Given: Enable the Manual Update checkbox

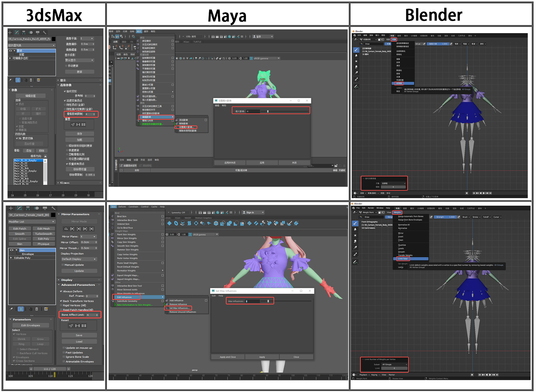Looking at the screenshot, I should tap(63, 265).
